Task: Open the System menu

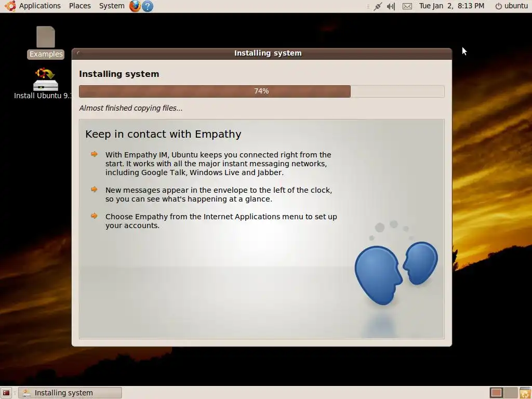Action: [112, 6]
